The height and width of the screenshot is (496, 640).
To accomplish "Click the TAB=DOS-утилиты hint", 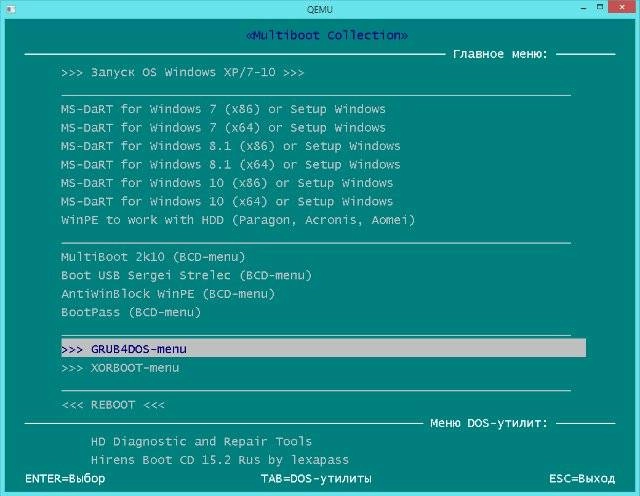I will click(x=316, y=478).
